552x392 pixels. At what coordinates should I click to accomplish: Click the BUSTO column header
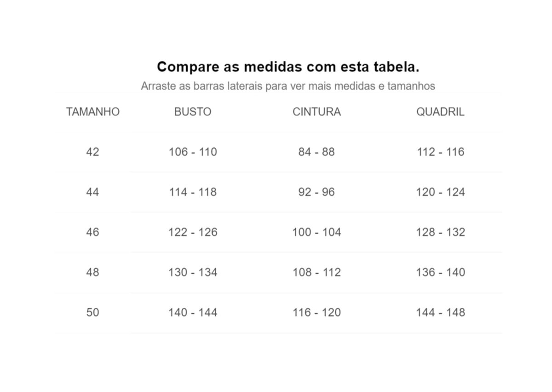pos(193,112)
